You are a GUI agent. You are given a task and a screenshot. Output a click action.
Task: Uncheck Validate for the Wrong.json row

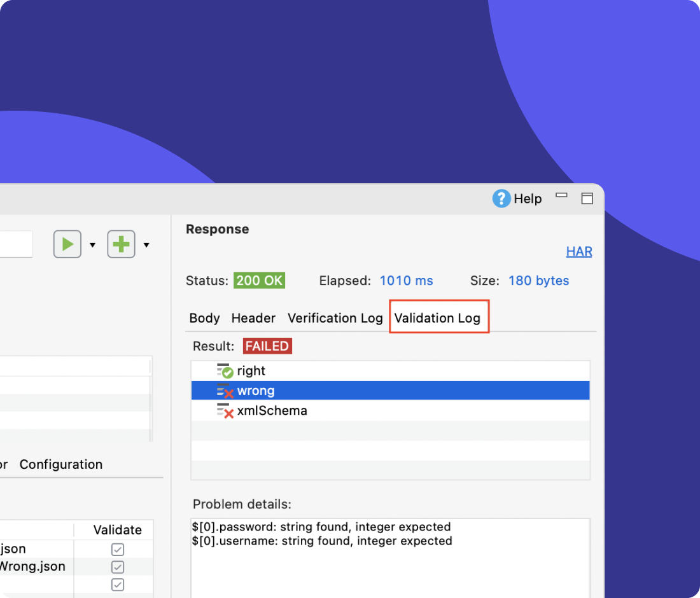click(116, 566)
